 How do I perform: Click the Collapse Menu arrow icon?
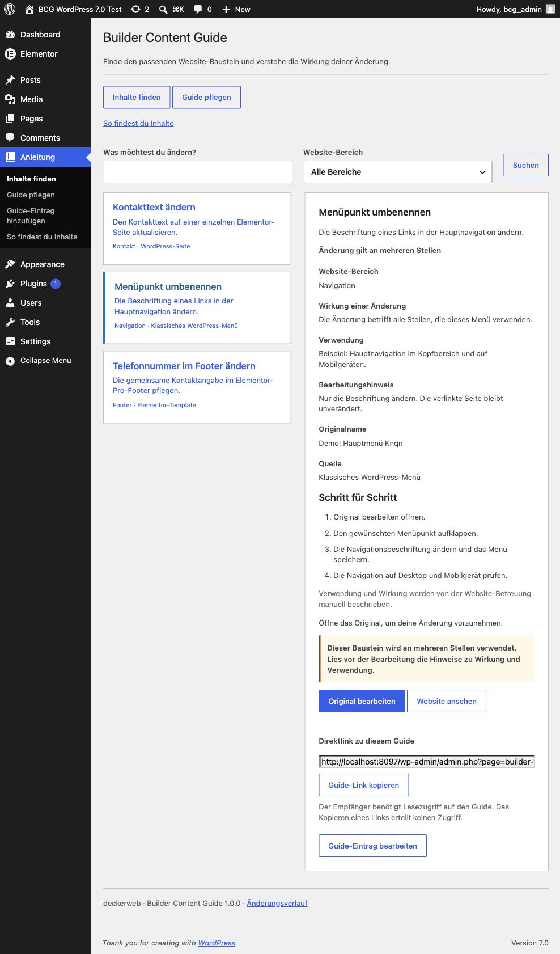(x=10, y=361)
